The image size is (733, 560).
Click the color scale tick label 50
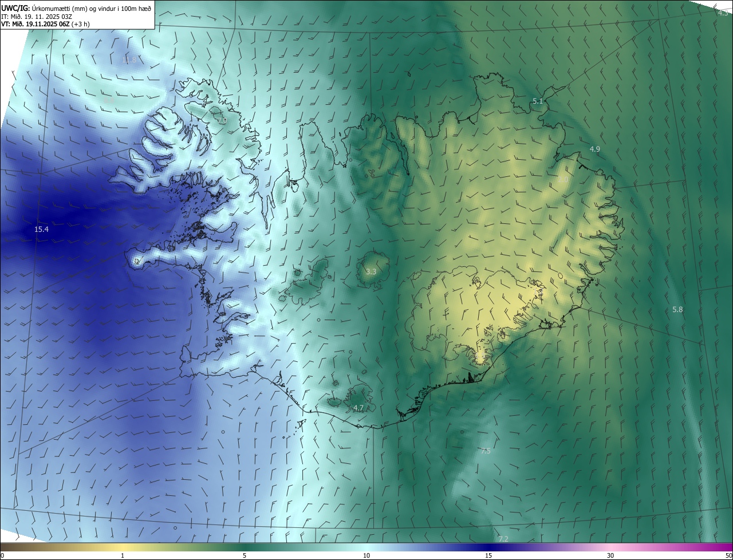pyautogui.click(x=728, y=555)
